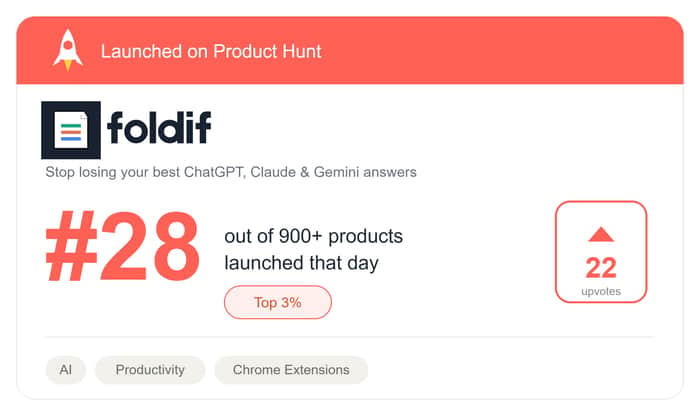Upvote using the red triangle arrow

pyautogui.click(x=601, y=234)
